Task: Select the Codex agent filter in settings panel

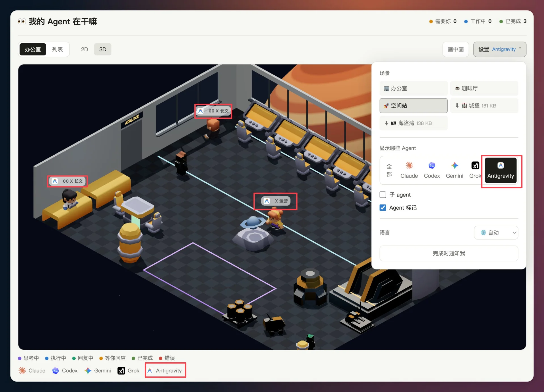Action: point(432,170)
